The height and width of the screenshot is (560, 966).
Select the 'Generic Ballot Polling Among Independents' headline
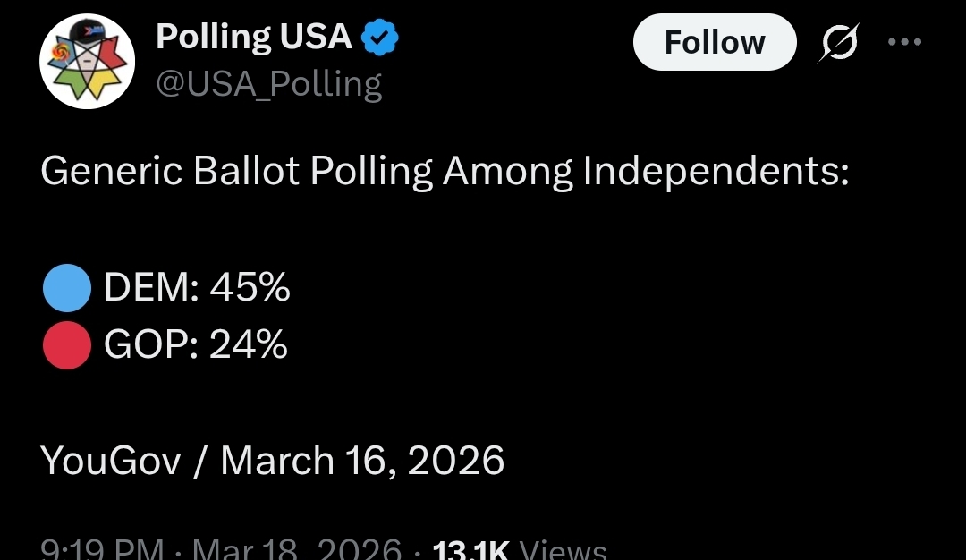[x=444, y=172]
